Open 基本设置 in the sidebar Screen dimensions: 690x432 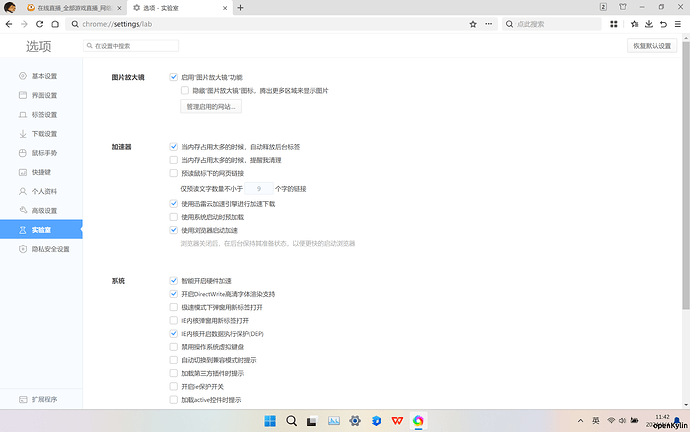(x=41, y=76)
